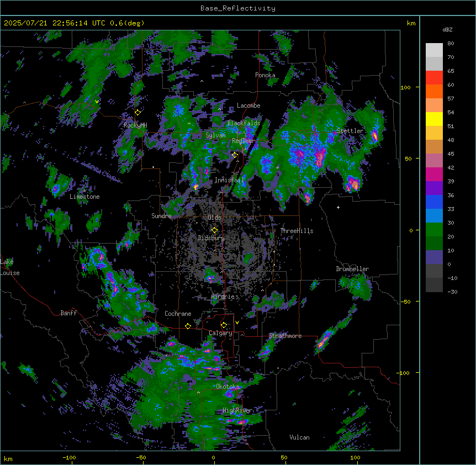Click the 80 value on dBZ scale

tap(451, 44)
